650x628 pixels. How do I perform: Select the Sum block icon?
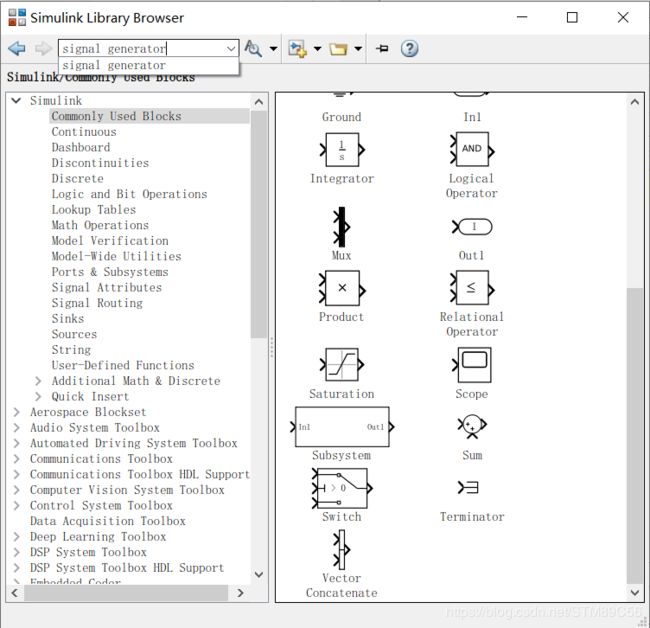(472, 426)
